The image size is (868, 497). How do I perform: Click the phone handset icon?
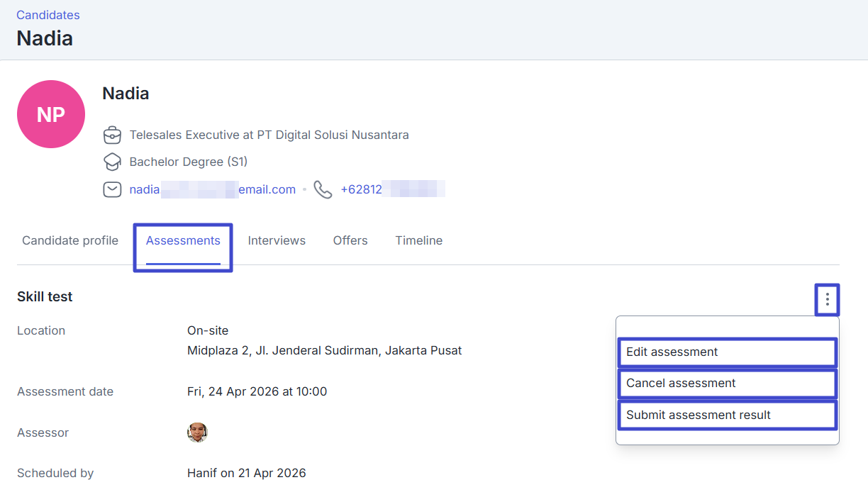pos(323,189)
